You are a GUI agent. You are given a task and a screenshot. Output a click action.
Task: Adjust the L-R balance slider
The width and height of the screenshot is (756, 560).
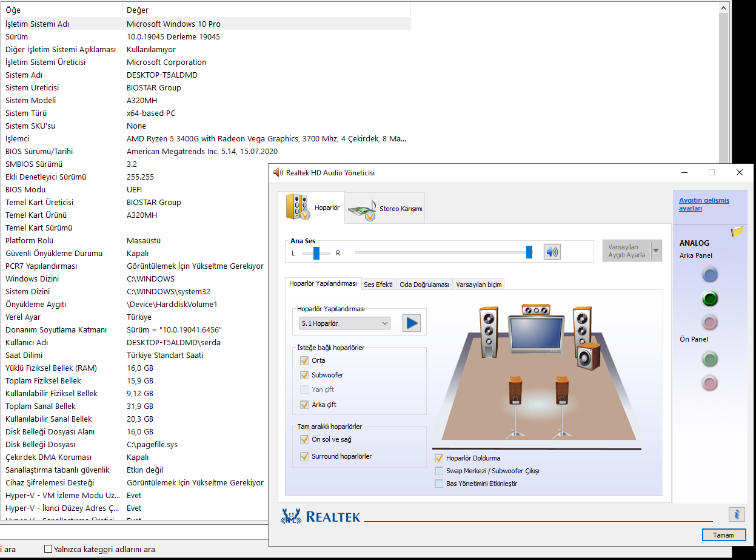point(316,253)
